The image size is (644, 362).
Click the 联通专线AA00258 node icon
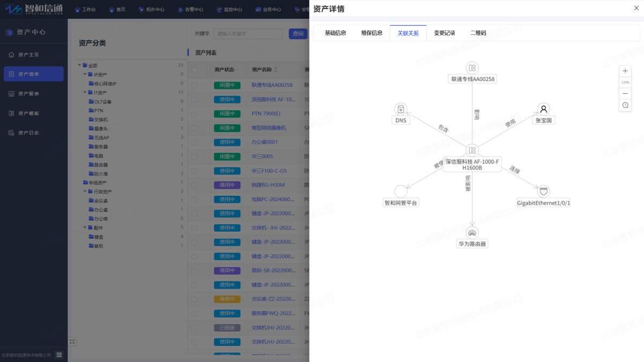pyautogui.click(x=472, y=68)
